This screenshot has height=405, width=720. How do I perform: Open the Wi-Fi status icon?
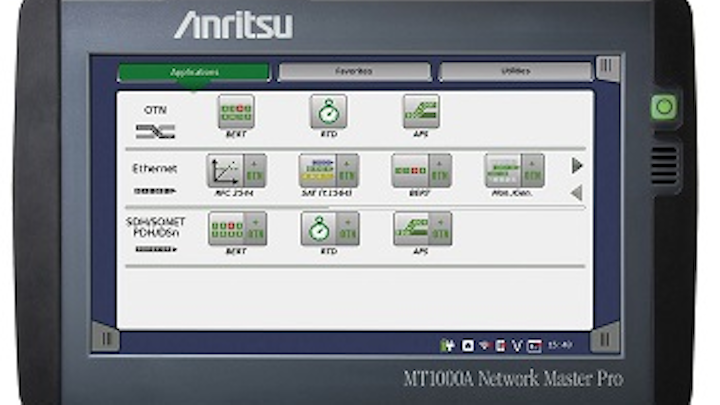(484, 345)
